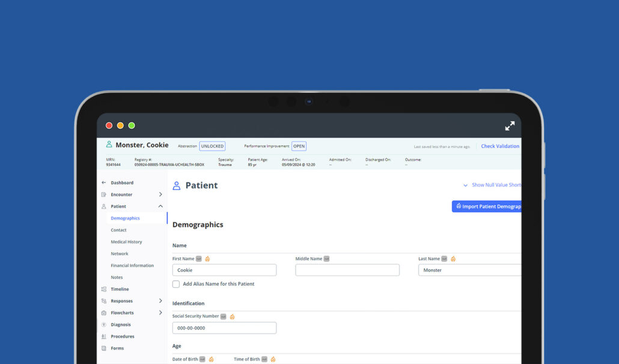
Task: Expand the Encounter section chevron
Action: (x=160, y=195)
